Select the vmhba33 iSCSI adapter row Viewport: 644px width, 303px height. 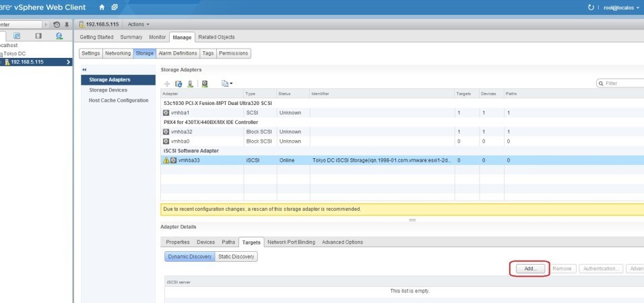click(402, 160)
